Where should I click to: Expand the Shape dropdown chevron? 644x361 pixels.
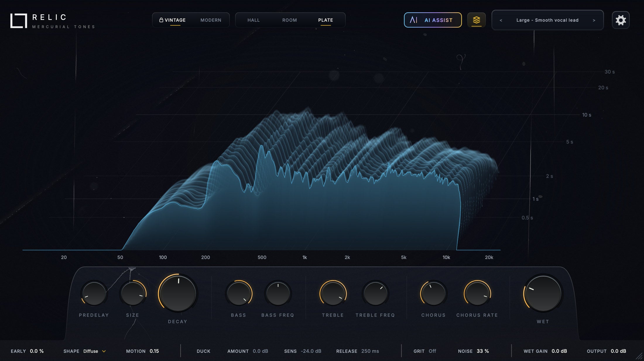click(104, 351)
